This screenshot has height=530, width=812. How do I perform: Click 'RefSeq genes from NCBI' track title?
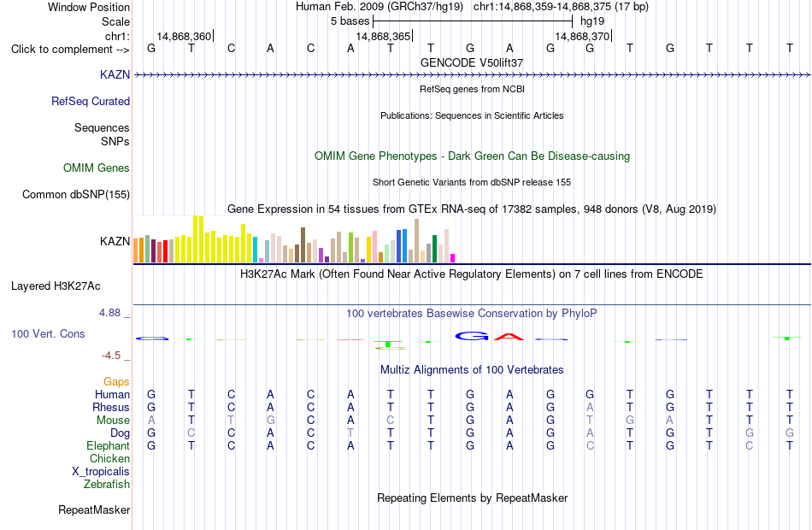click(x=473, y=89)
